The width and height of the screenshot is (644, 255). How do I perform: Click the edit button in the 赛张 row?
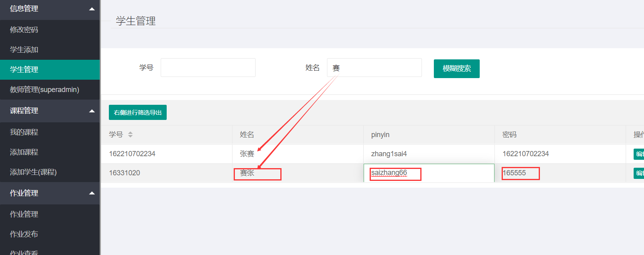(639, 173)
